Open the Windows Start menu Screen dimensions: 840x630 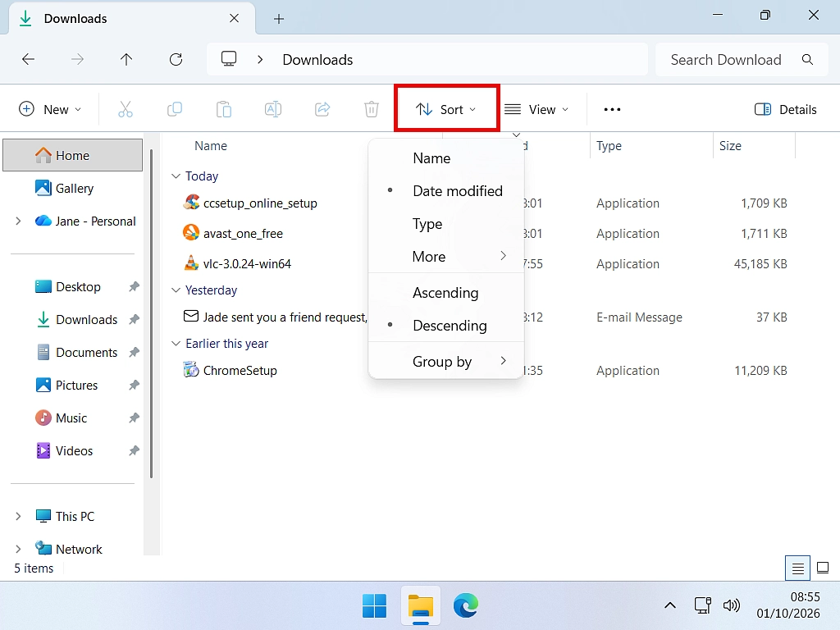coord(374,606)
